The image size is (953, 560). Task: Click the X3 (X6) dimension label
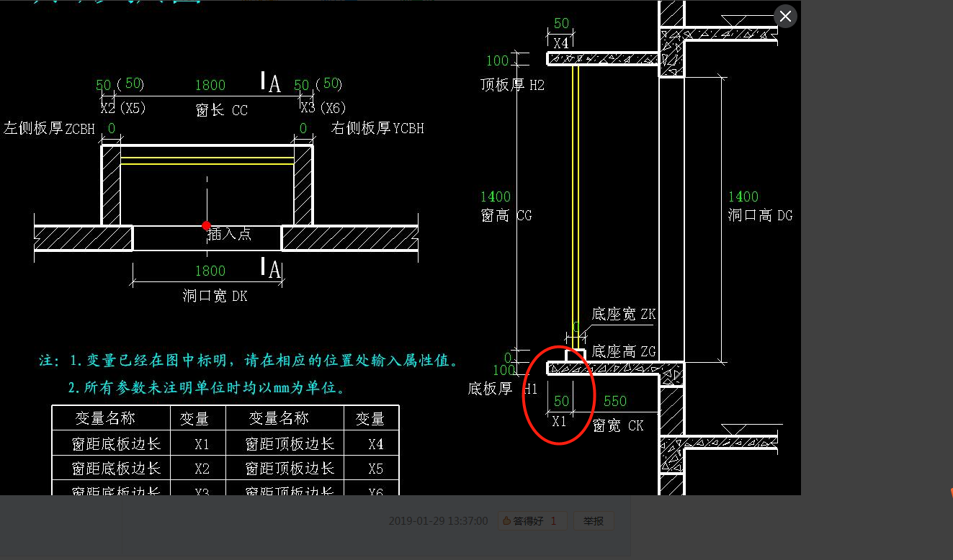(x=323, y=109)
